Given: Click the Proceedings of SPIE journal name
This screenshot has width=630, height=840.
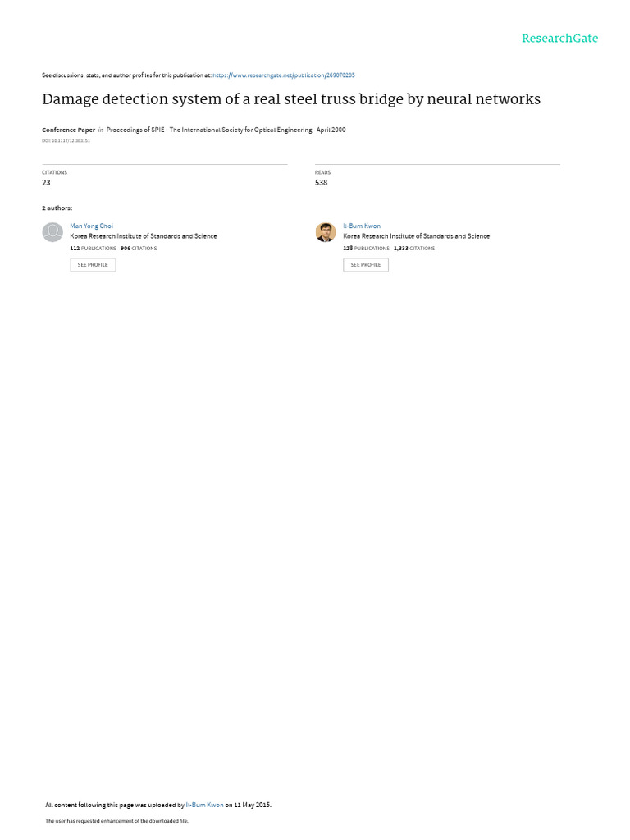Looking at the screenshot, I should (209, 130).
